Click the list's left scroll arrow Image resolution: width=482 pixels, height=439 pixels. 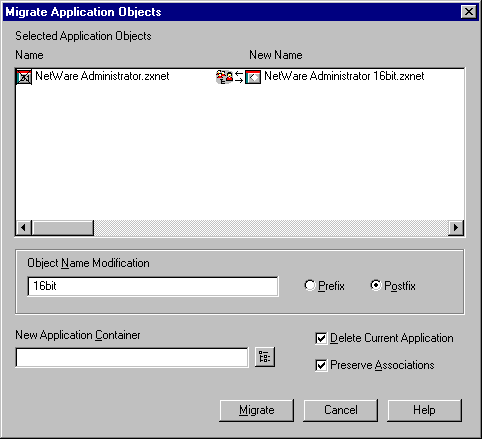coord(24,228)
